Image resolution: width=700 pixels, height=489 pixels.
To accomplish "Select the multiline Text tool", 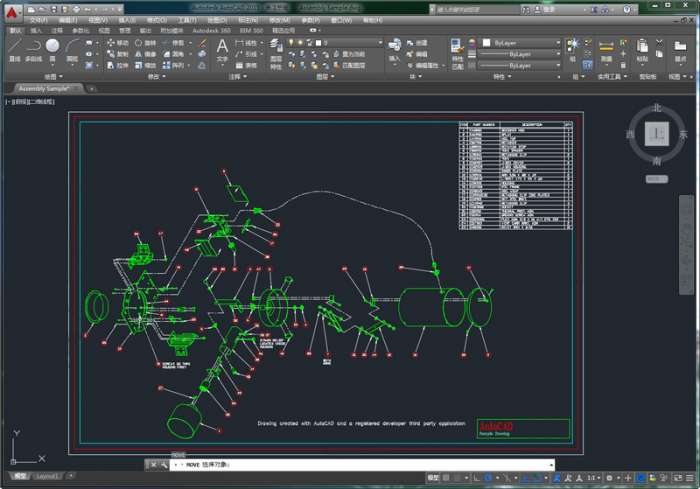I will tap(222, 50).
